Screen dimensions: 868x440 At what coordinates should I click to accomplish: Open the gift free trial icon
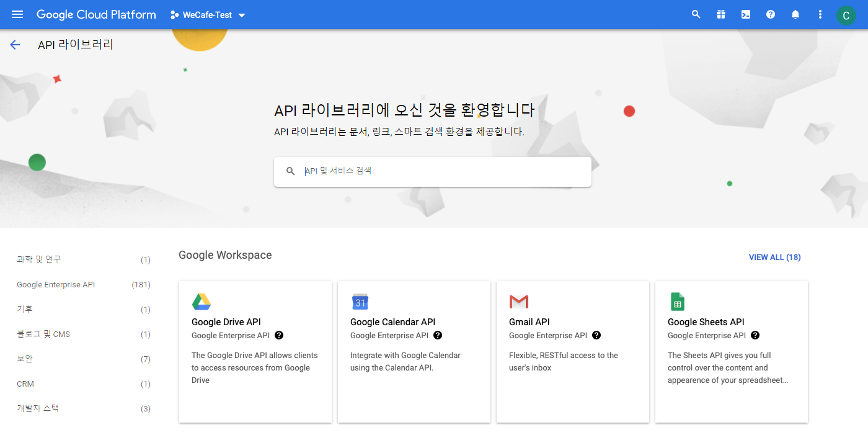point(720,14)
